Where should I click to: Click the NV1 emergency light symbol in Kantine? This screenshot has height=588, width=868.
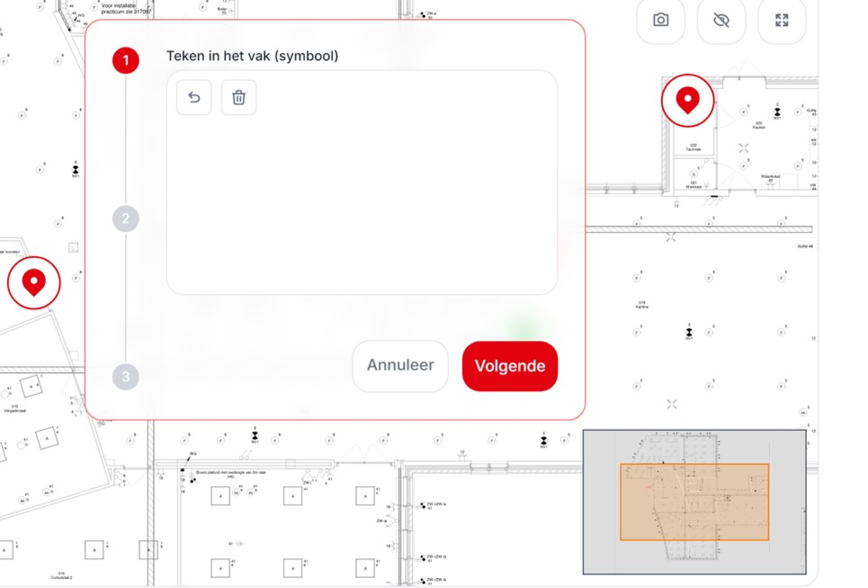click(x=689, y=332)
